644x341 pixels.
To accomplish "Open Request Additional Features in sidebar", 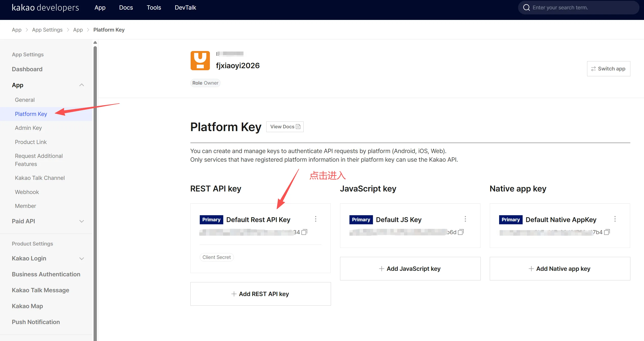I will (x=39, y=160).
